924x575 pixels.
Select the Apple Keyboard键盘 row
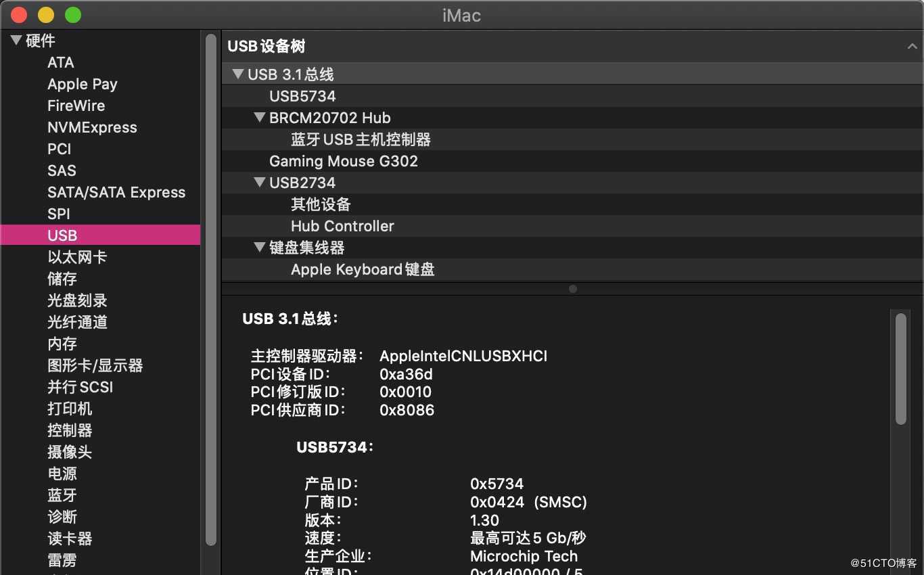572,269
